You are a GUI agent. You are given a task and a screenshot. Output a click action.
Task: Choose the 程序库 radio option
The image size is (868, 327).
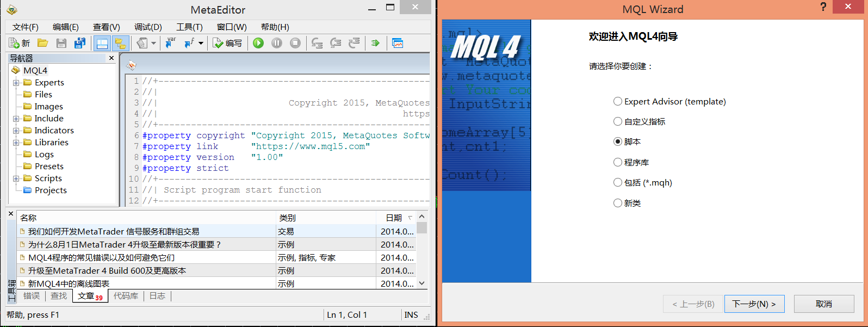pos(618,162)
